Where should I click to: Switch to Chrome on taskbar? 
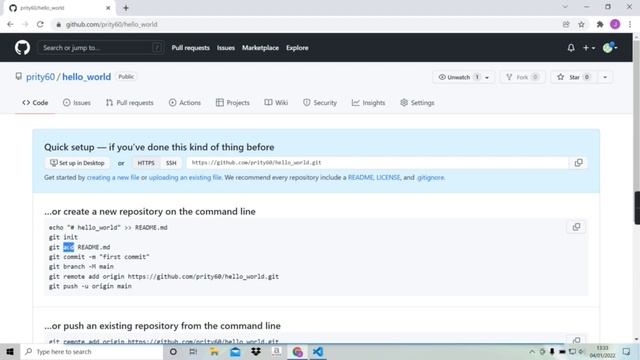(x=297, y=351)
